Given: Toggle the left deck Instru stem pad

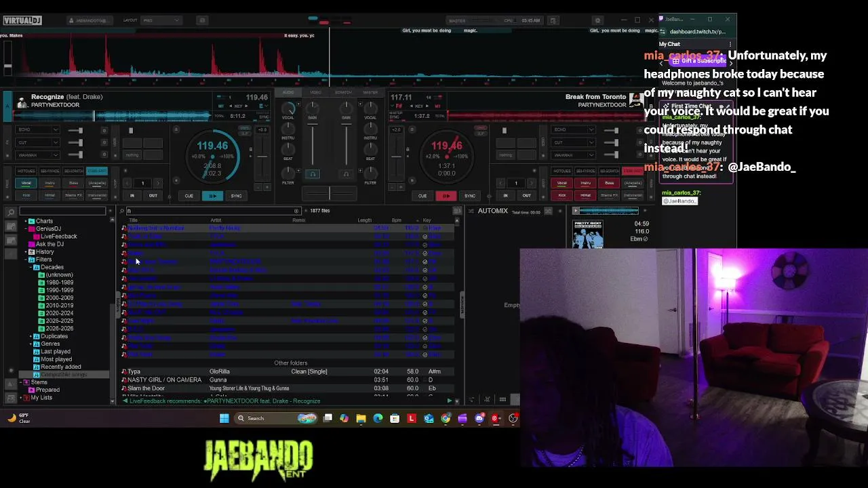Looking at the screenshot, I should tap(50, 183).
